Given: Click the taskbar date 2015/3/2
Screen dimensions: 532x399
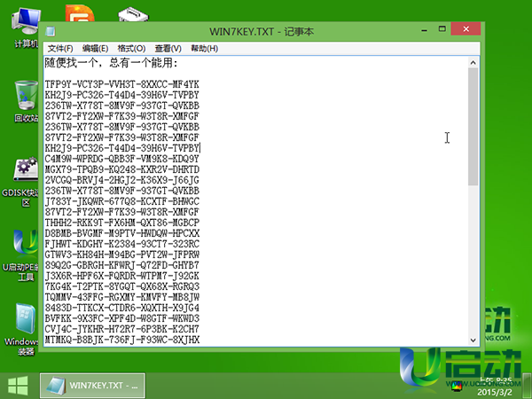Looking at the screenshot, I should pyautogui.click(x=495, y=392).
